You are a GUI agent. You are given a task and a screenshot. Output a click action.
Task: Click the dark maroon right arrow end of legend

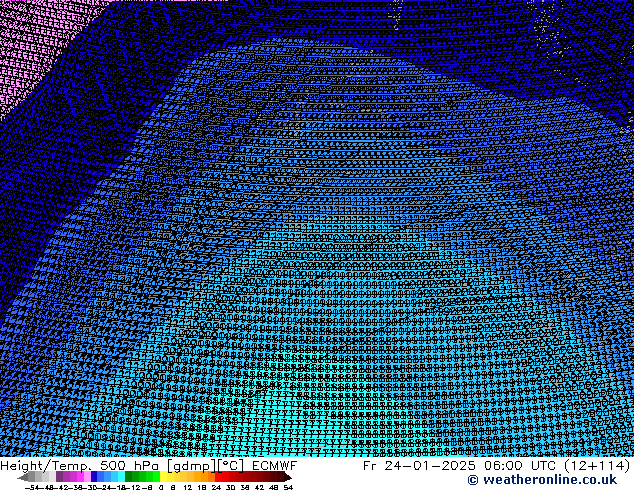[288, 477]
